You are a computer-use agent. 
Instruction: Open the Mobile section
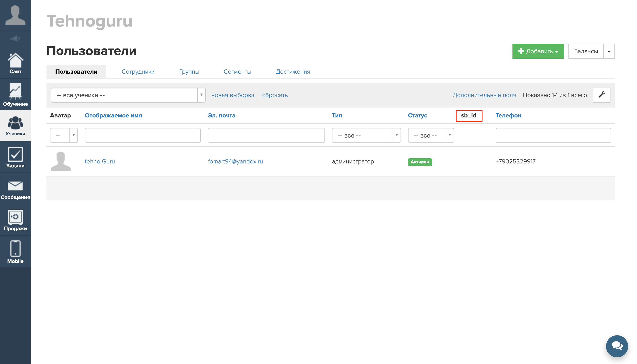(15, 251)
